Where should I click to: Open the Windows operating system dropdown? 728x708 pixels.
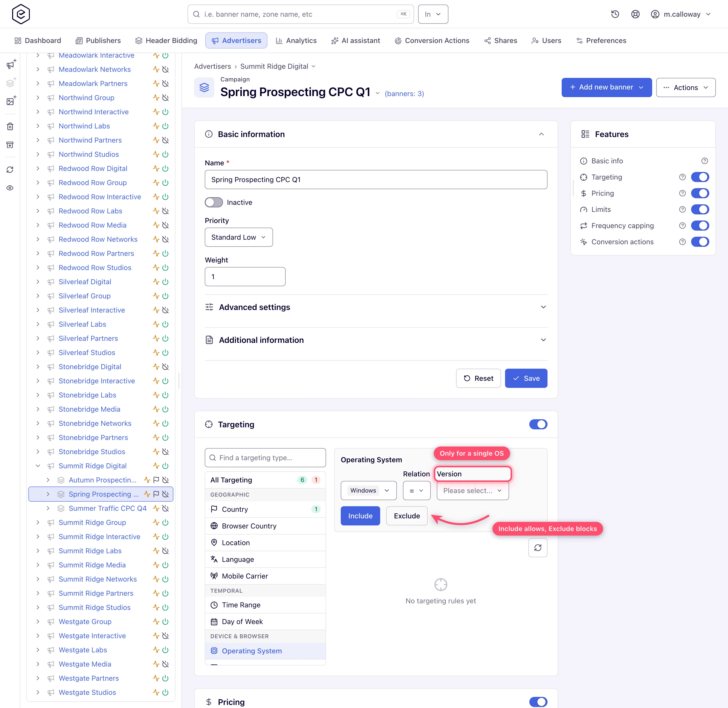pyautogui.click(x=369, y=491)
